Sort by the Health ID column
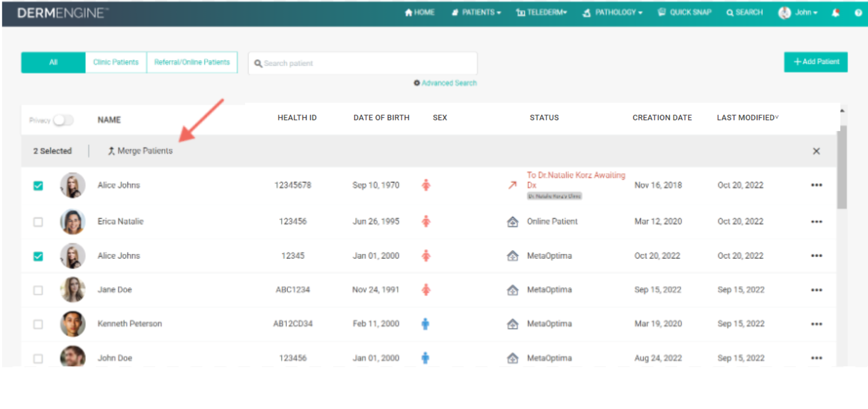 click(297, 118)
